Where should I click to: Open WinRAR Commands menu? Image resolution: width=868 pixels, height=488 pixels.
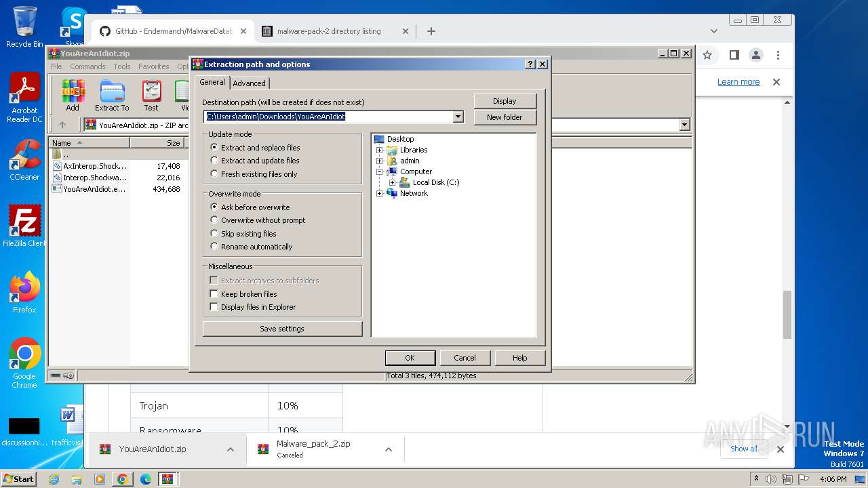pyautogui.click(x=87, y=66)
